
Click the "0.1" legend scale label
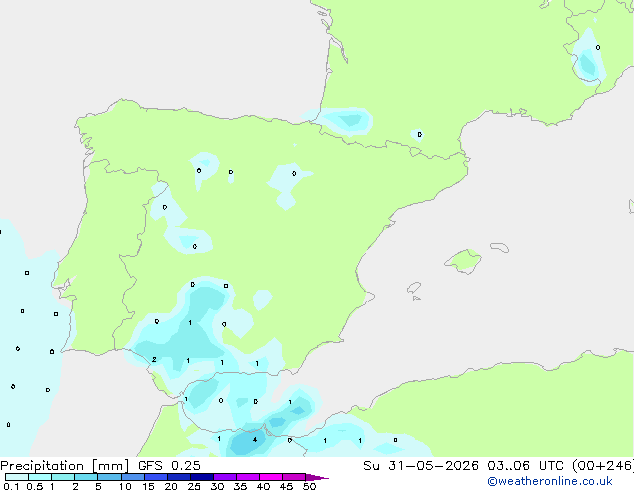[x=11, y=486]
